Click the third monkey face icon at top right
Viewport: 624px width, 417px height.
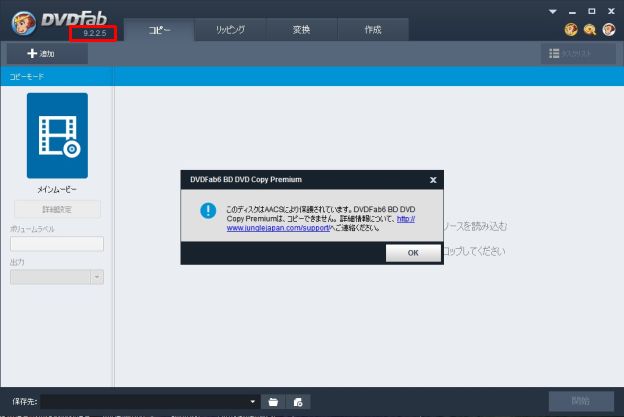(609, 29)
